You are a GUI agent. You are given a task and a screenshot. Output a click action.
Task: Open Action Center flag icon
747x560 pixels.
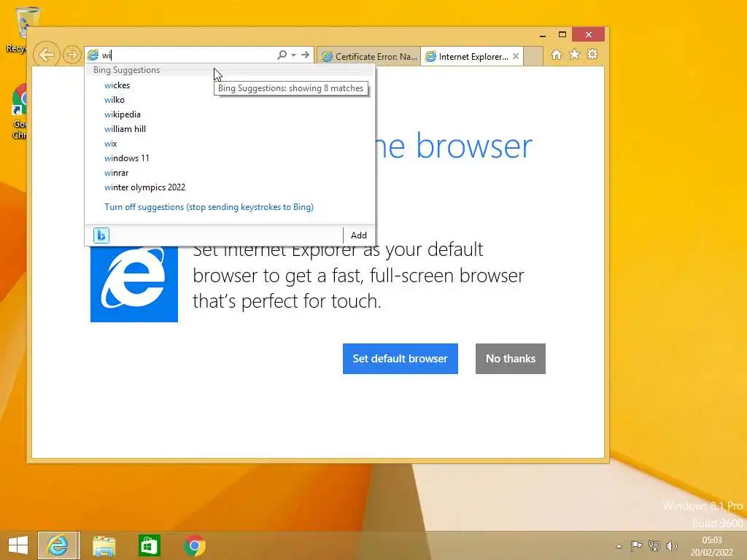click(x=636, y=545)
